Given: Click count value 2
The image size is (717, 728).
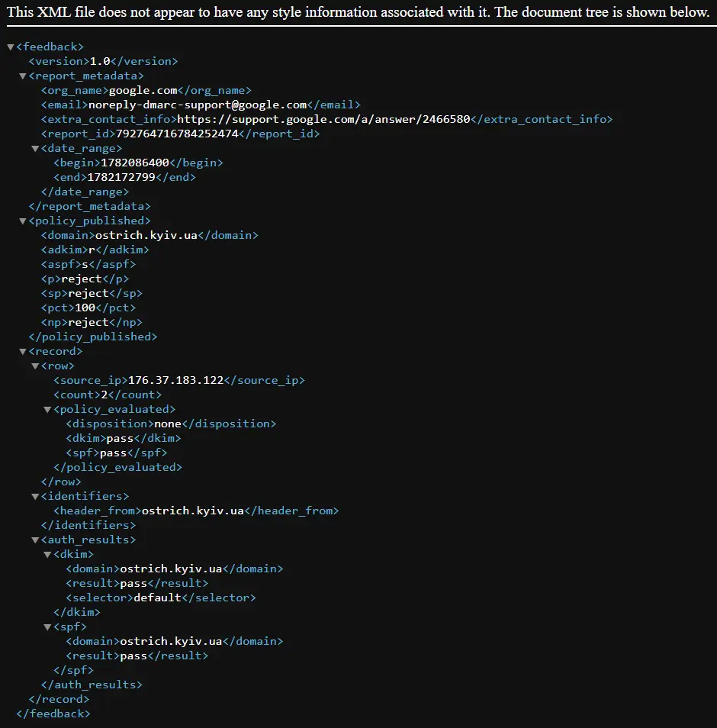Looking at the screenshot, I should pyautogui.click(x=104, y=395).
